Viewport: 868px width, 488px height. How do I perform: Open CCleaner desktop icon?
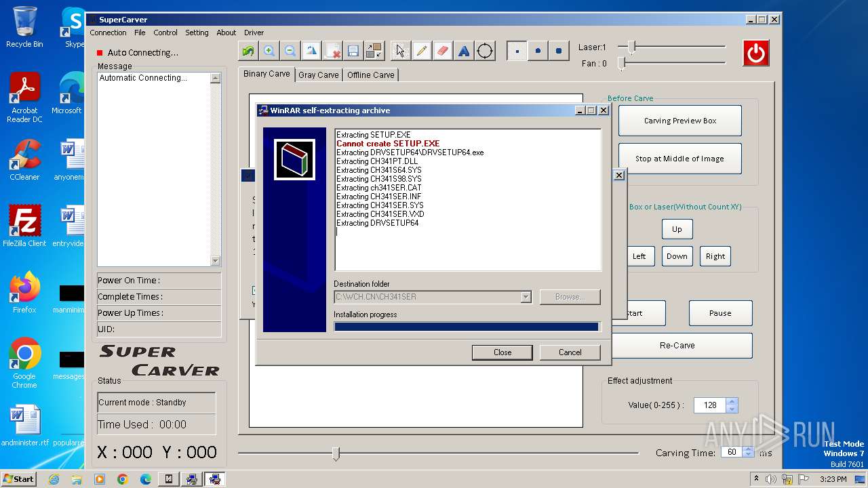tap(24, 160)
